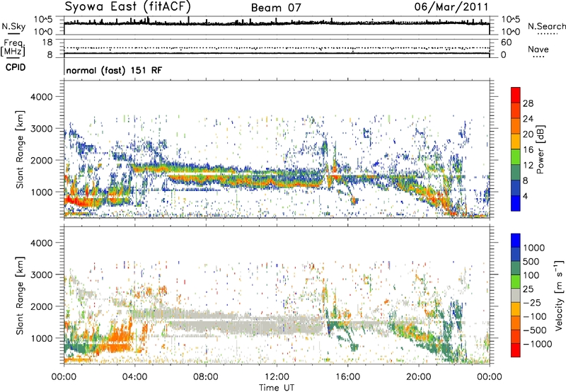
Task: Click the "Slant Range [km]" label of velocity panel
Action: [x=20, y=295]
